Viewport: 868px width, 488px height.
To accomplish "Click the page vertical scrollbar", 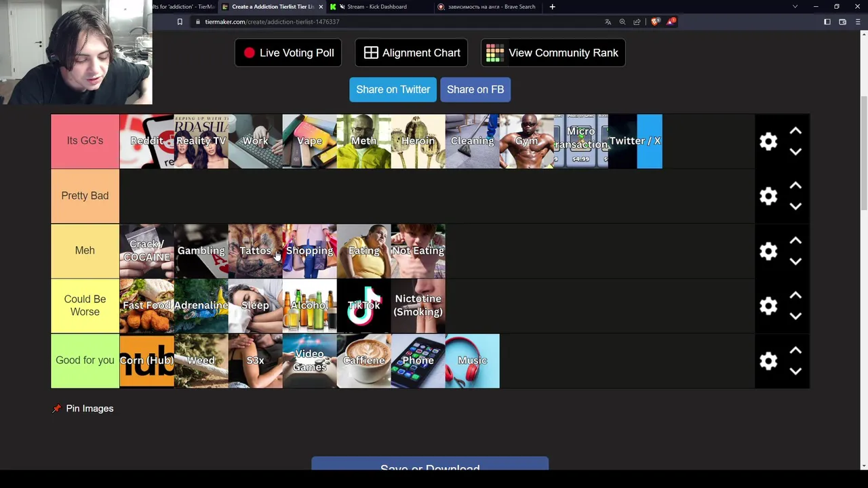I will (x=863, y=154).
